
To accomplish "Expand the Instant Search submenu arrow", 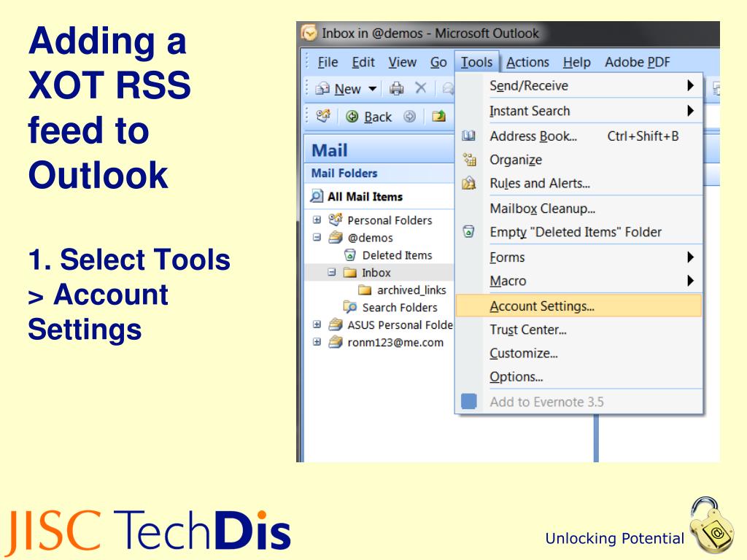I will coord(690,111).
